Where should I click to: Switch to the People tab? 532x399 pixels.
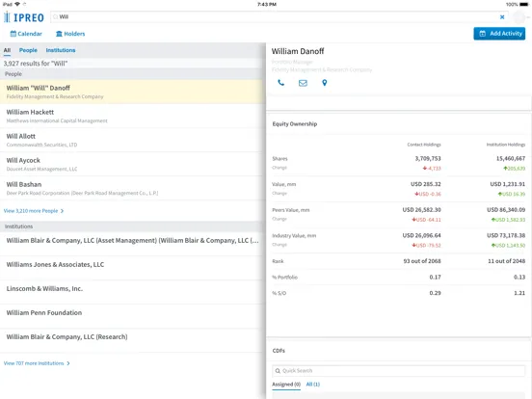28,50
